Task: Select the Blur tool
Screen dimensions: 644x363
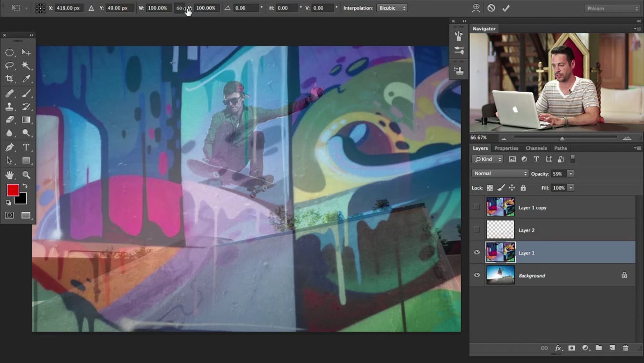Action: (10, 133)
